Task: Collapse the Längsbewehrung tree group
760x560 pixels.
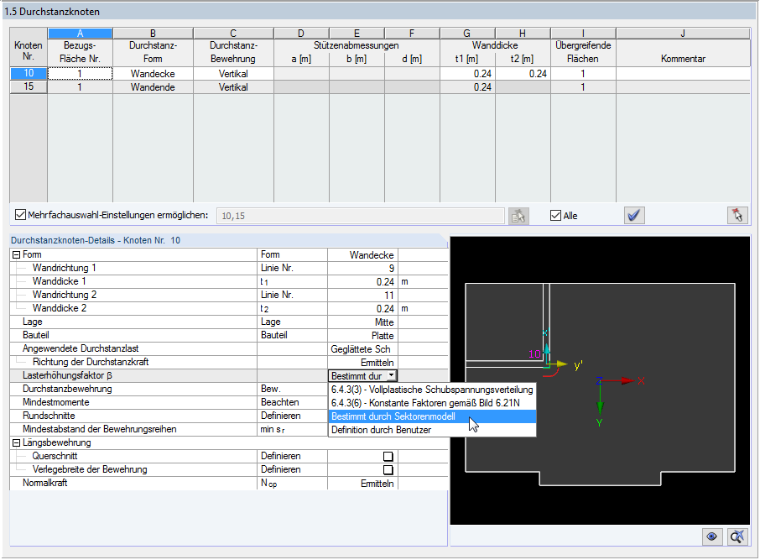Action: tap(16, 443)
